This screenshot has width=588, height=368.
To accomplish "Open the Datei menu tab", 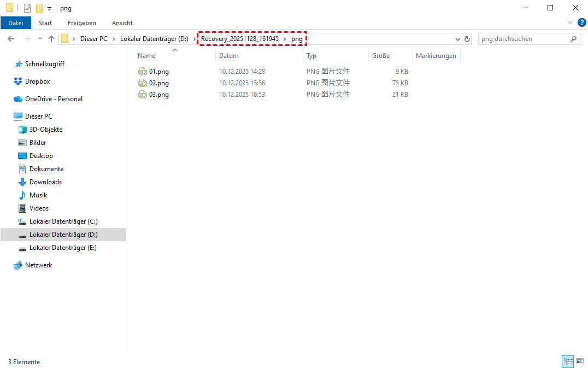I will pyautogui.click(x=16, y=23).
